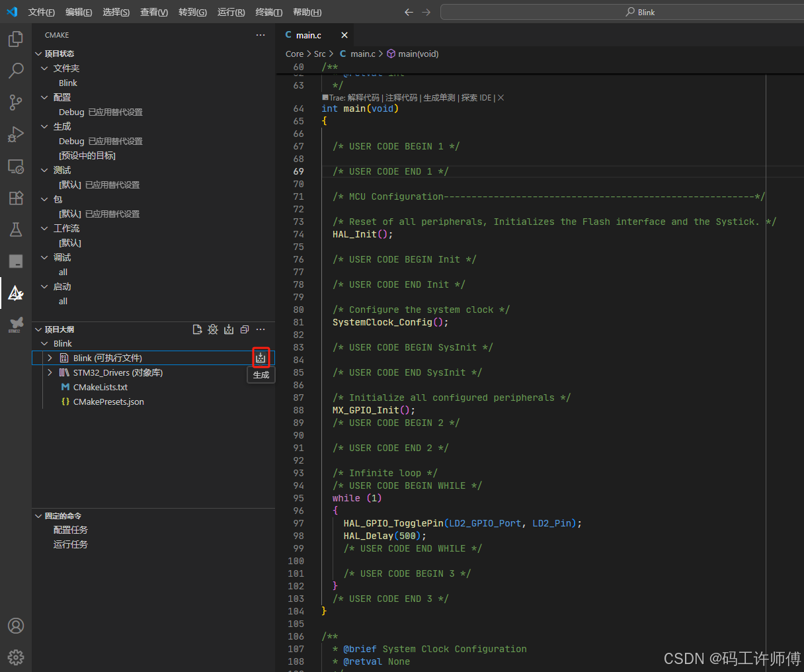The width and height of the screenshot is (804, 672).
Task: Open CMakeLists.txt in project outline
Action: coord(100,387)
